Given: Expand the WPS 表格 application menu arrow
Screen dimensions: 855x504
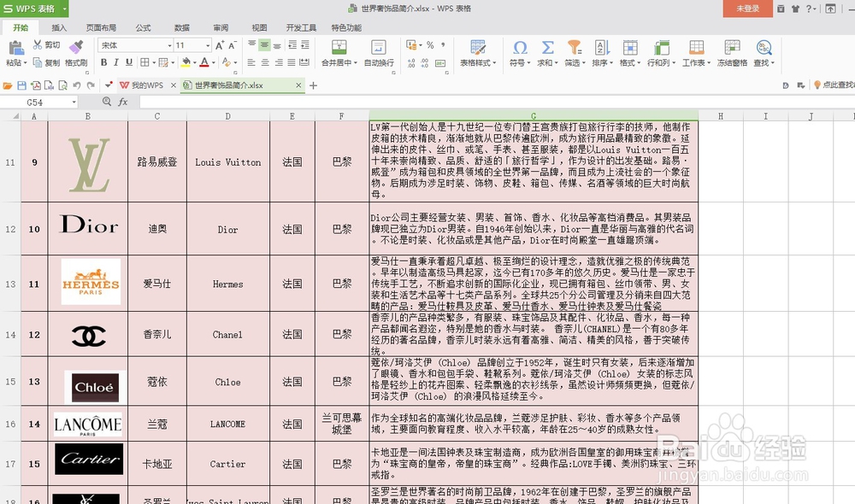Looking at the screenshot, I should [x=65, y=9].
